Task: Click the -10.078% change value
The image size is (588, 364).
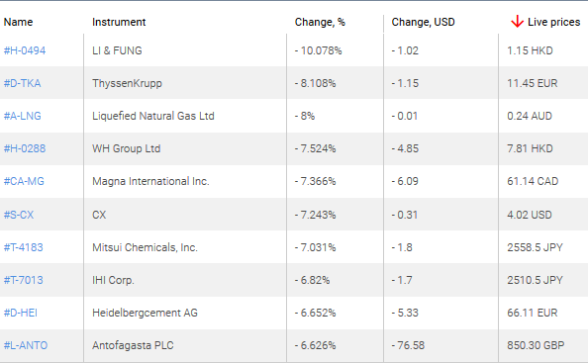Action: (318, 50)
